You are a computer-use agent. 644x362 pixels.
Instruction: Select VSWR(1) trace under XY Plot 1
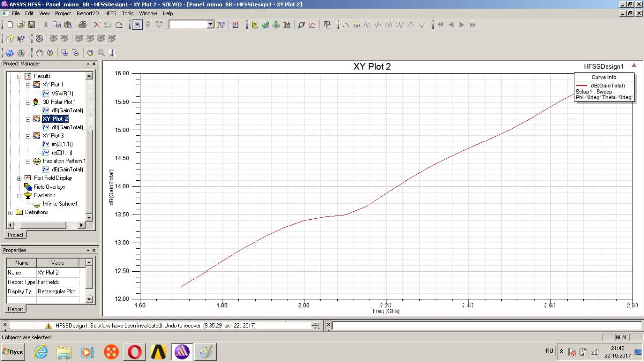click(x=62, y=94)
